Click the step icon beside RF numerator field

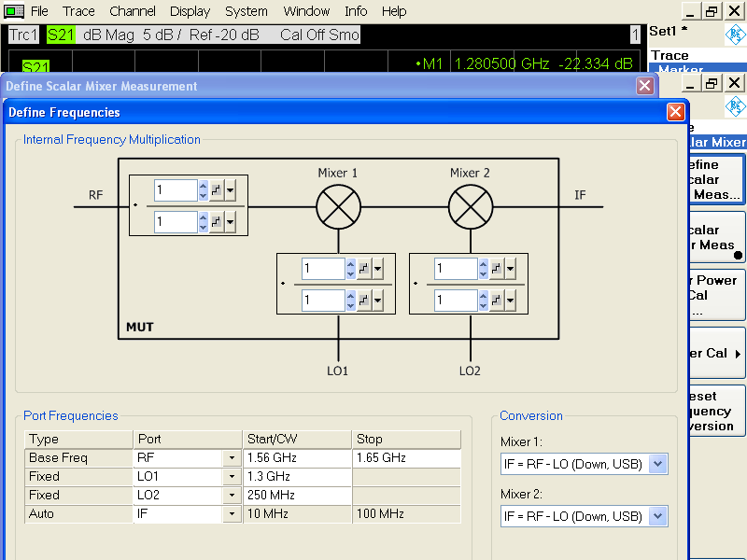point(215,190)
